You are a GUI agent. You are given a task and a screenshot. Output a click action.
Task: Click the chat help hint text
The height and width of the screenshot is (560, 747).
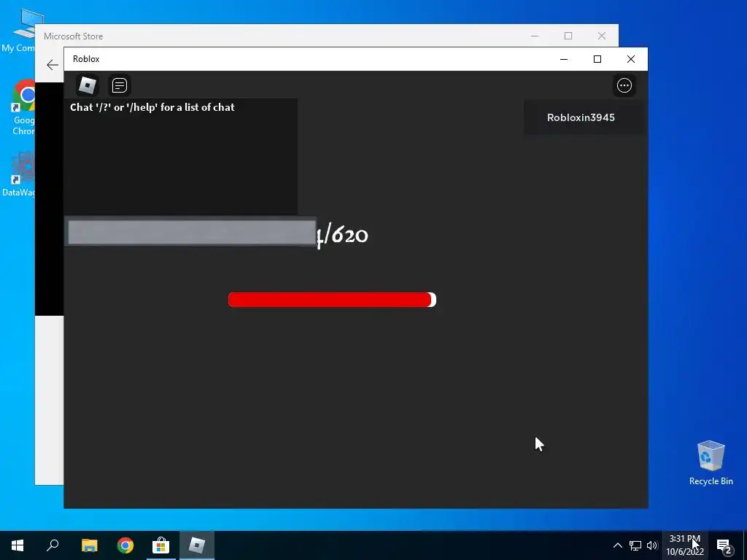coord(152,107)
